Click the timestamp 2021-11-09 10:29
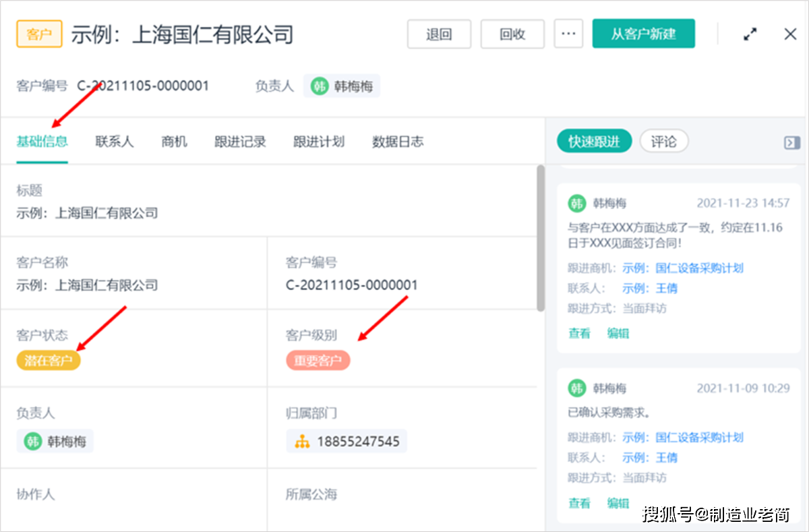The image size is (809, 532). [x=743, y=388]
